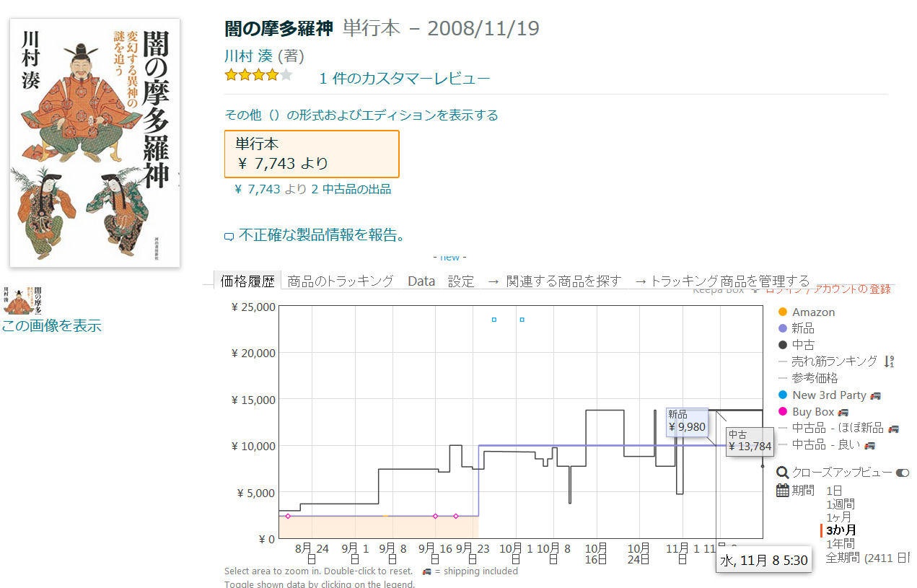Screen dimensions: 917x588
Task: Open the 設定 tab
Action: point(461,281)
